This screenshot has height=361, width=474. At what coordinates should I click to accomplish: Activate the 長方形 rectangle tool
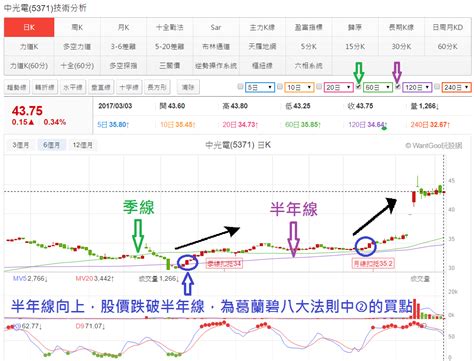click(157, 87)
